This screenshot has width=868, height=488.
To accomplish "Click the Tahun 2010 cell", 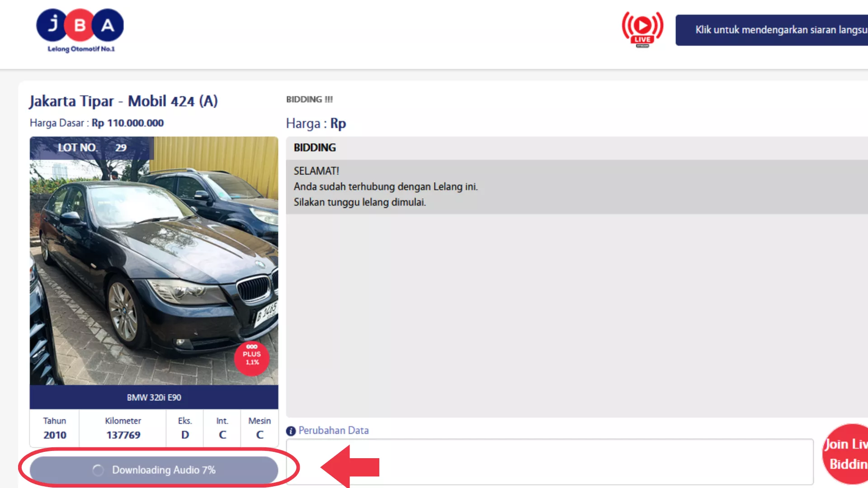I will [x=55, y=428].
